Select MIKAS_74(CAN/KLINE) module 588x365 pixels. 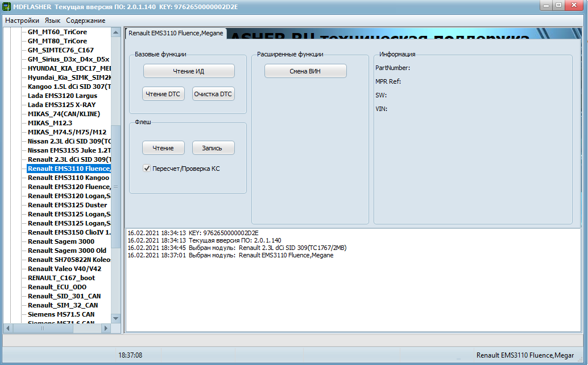point(64,114)
